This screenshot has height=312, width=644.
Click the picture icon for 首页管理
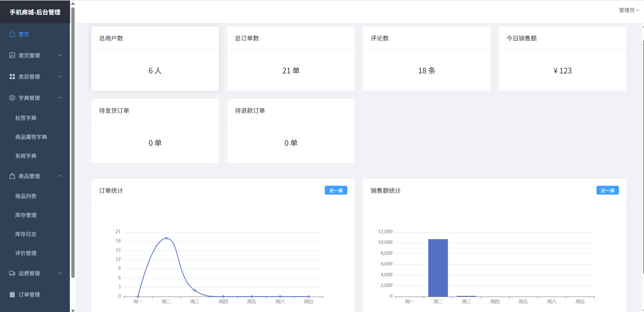[12, 55]
